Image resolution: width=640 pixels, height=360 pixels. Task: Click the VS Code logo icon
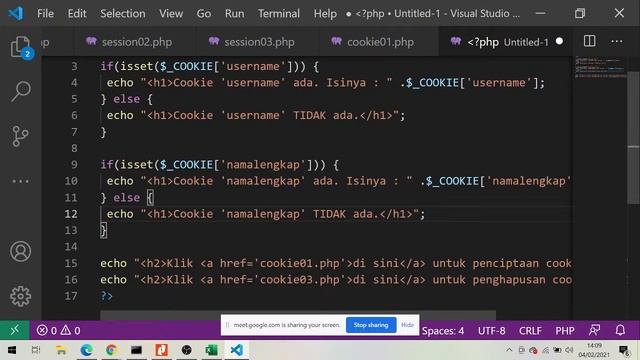[x=16, y=13]
